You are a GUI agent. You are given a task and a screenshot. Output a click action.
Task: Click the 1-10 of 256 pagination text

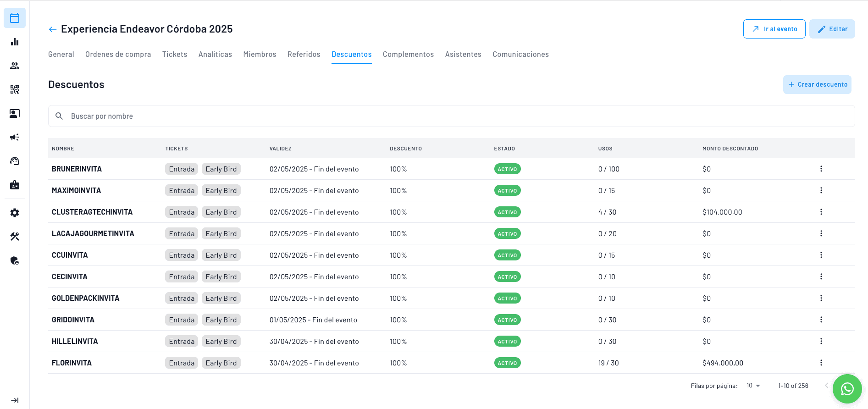click(x=793, y=386)
